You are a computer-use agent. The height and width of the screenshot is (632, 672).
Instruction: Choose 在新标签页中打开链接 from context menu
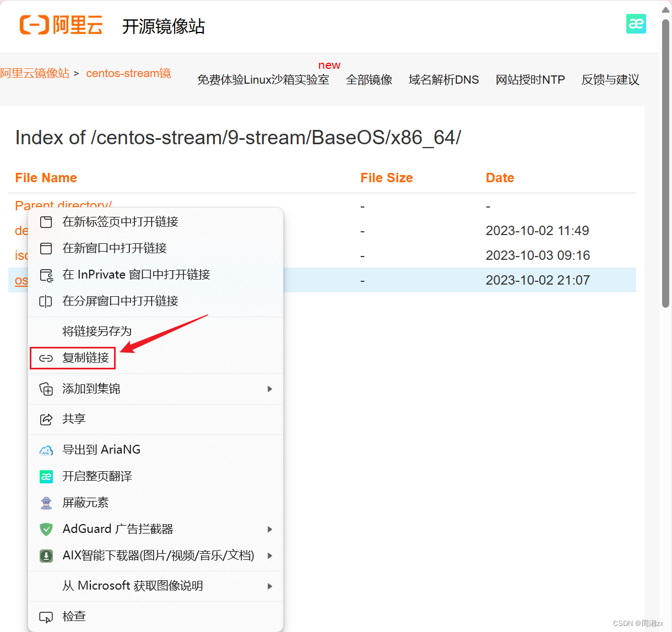tap(155, 222)
